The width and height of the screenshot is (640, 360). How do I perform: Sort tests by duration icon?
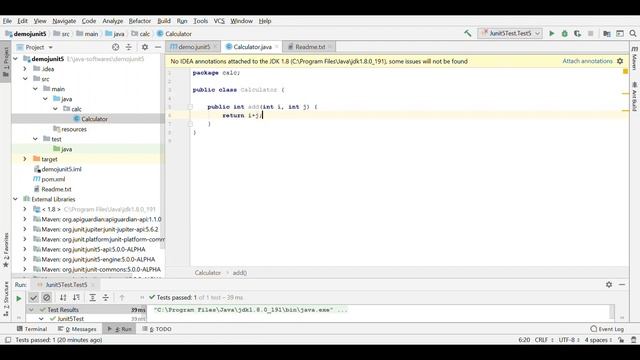coord(76,298)
